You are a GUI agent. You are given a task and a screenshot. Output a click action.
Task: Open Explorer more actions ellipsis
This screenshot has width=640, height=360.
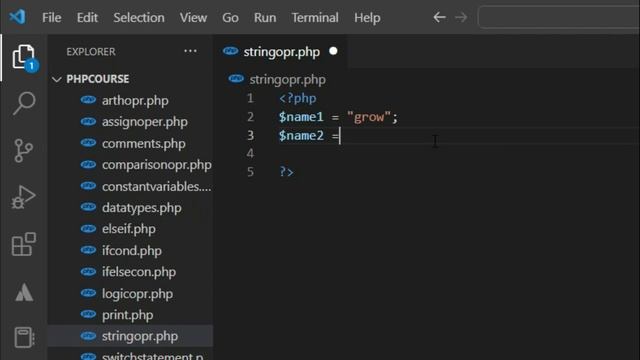coord(190,51)
